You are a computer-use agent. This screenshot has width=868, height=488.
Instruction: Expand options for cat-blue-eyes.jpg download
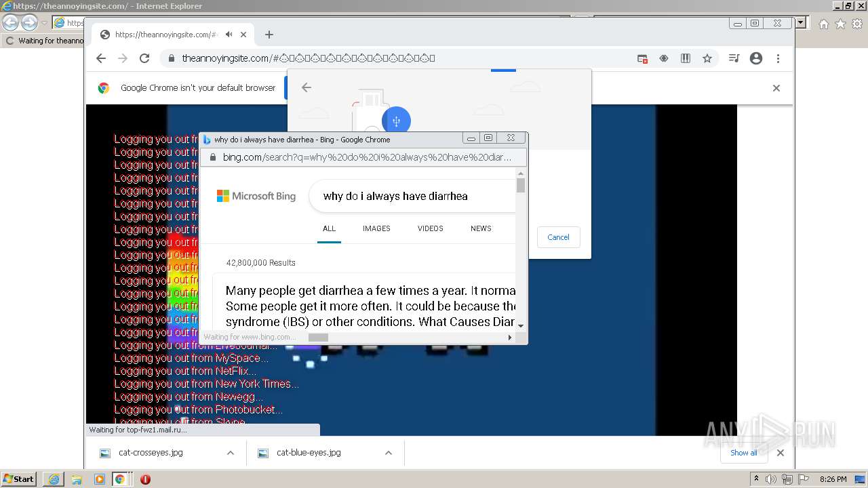coord(388,453)
